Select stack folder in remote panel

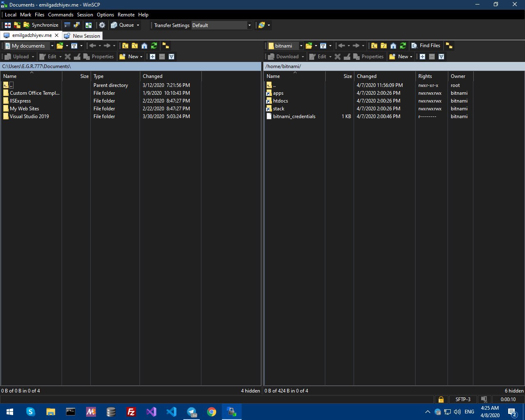(x=275, y=109)
